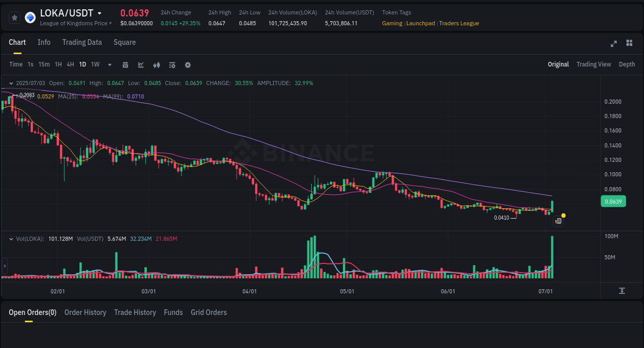The height and width of the screenshot is (348, 644).
Task: Select the 1W timeframe option
Action: (x=95, y=64)
